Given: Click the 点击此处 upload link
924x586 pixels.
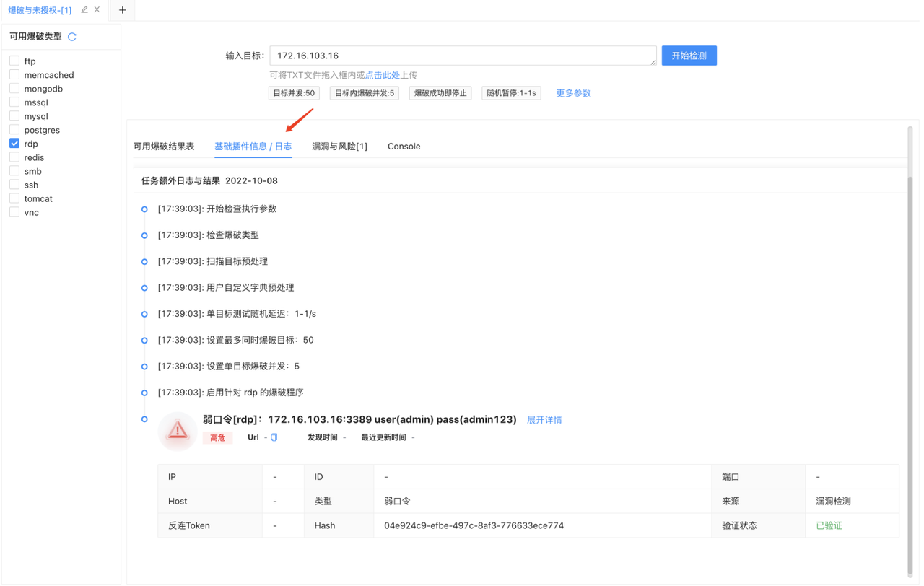Looking at the screenshot, I should [x=383, y=75].
